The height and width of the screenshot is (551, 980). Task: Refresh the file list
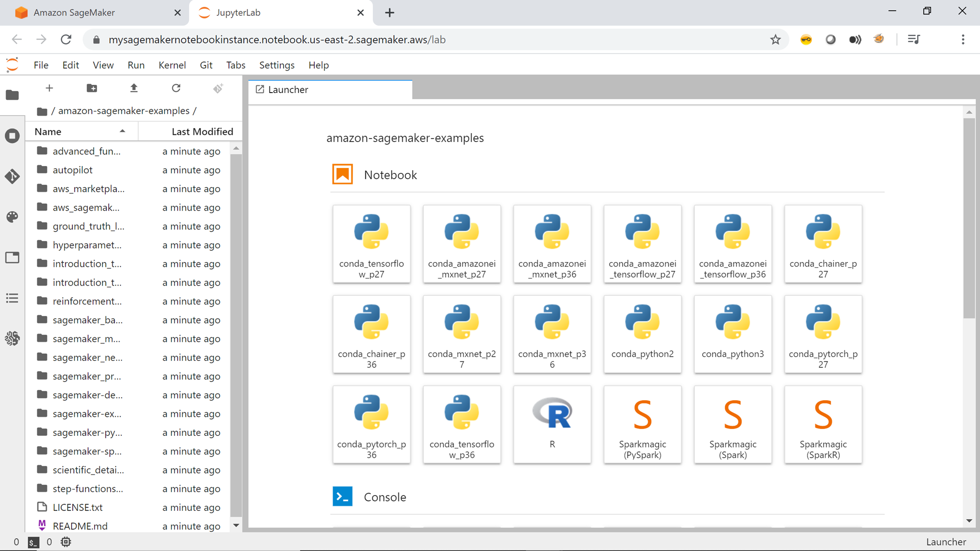pyautogui.click(x=176, y=88)
